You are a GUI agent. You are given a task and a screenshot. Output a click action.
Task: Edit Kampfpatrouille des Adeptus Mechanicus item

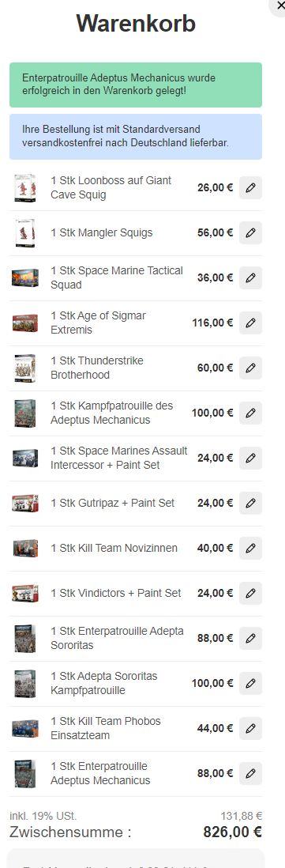[x=250, y=413]
